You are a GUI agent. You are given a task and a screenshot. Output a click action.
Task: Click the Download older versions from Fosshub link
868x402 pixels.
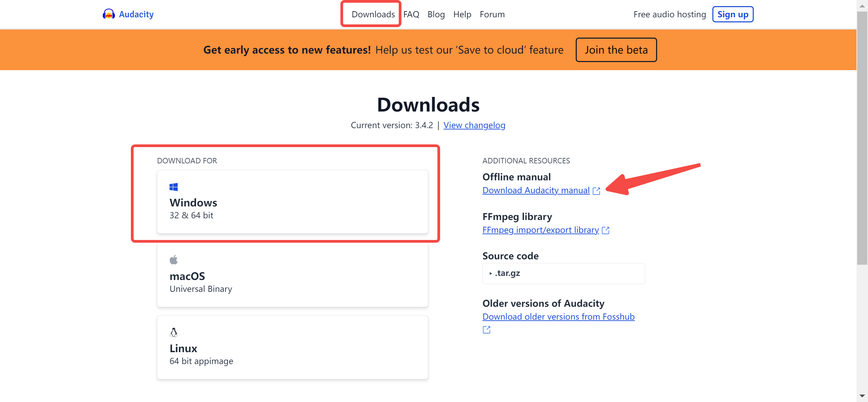(x=558, y=317)
